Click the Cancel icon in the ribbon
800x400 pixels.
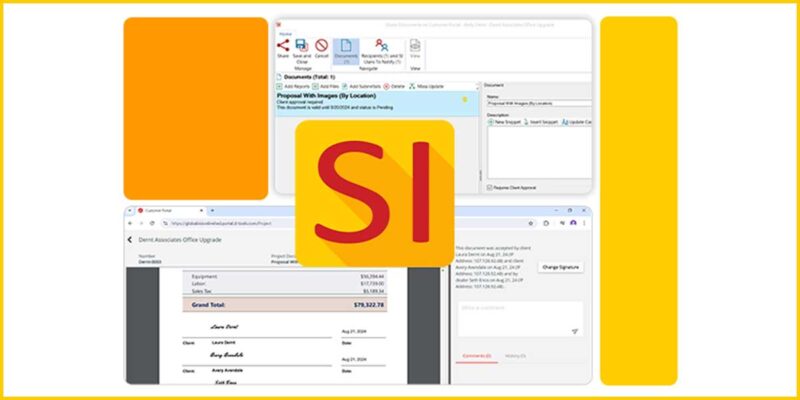point(321,46)
